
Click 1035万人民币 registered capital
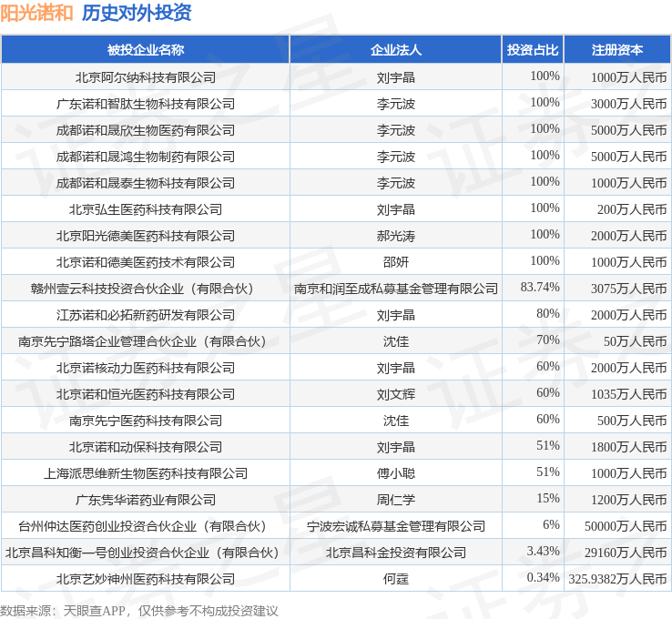pos(628,394)
